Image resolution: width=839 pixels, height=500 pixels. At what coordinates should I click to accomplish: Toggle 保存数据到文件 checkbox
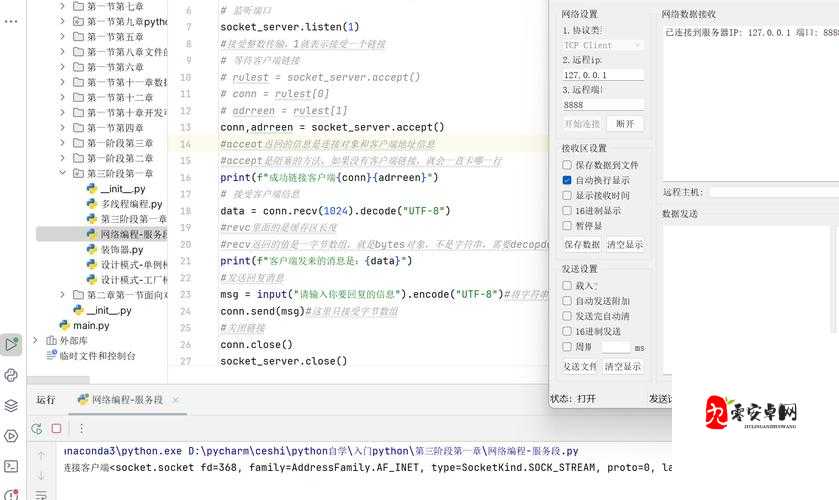[x=567, y=165]
